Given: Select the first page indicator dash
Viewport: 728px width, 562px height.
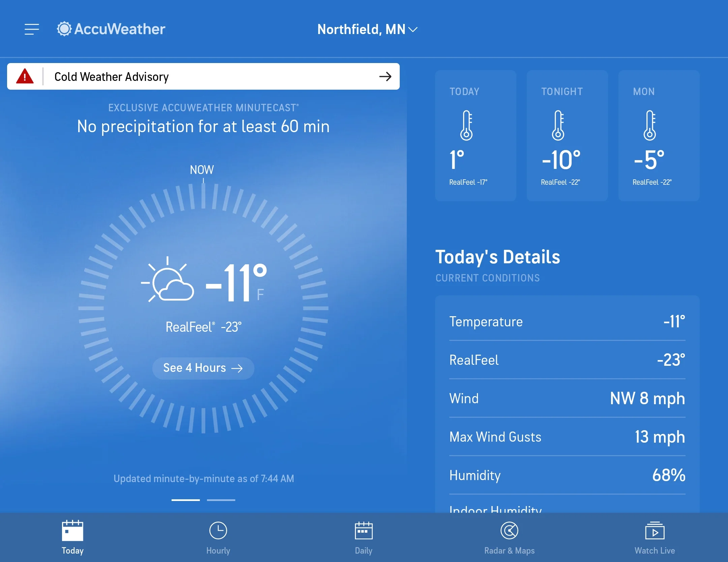Looking at the screenshot, I should (x=186, y=500).
